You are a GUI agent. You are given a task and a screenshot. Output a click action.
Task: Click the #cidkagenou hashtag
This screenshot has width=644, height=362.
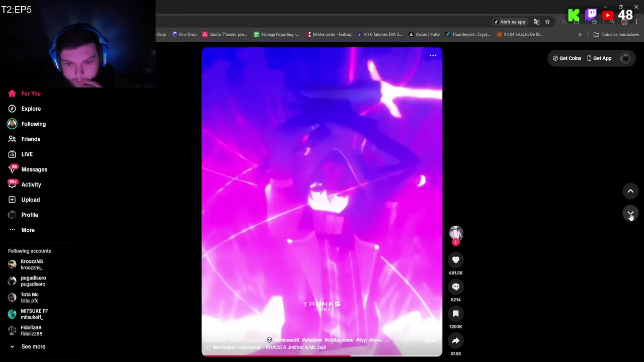339,340
